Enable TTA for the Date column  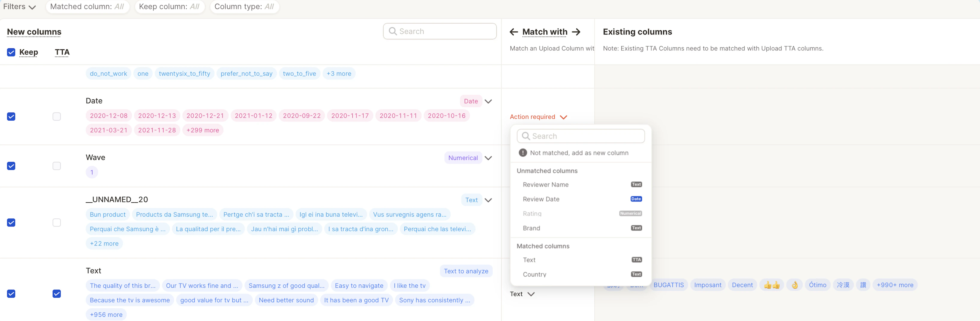point(57,116)
